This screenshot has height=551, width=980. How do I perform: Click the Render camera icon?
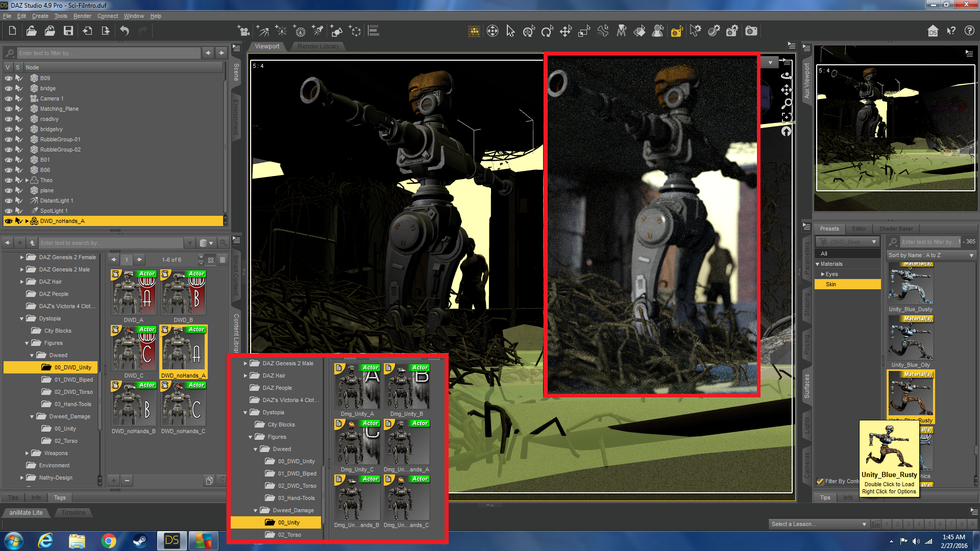(x=751, y=31)
